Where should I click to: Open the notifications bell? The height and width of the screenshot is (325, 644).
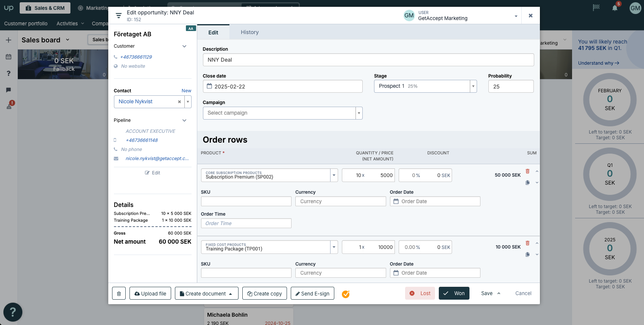coord(615,8)
